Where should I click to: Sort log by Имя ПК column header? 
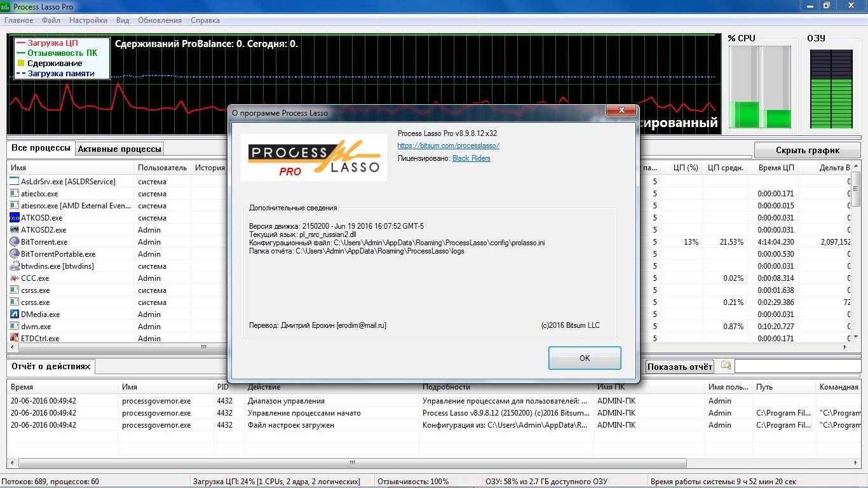[x=649, y=386]
